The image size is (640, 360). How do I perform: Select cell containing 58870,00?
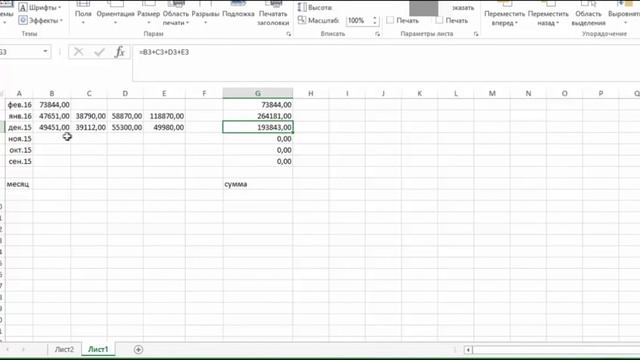(x=125, y=116)
